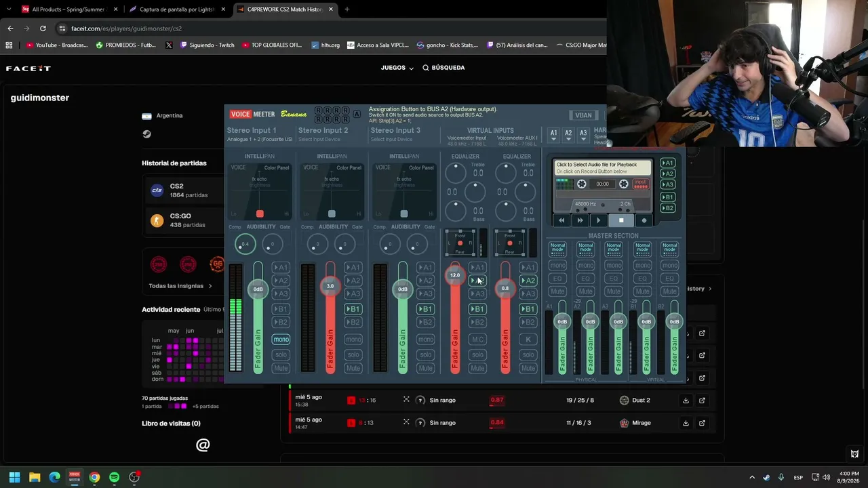
Task: Open a new Chrome tab
Action: pos(347,9)
